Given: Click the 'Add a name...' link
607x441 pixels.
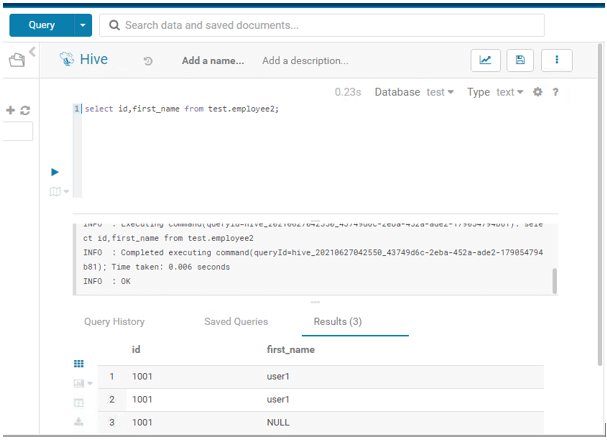Looking at the screenshot, I should click(x=212, y=61).
